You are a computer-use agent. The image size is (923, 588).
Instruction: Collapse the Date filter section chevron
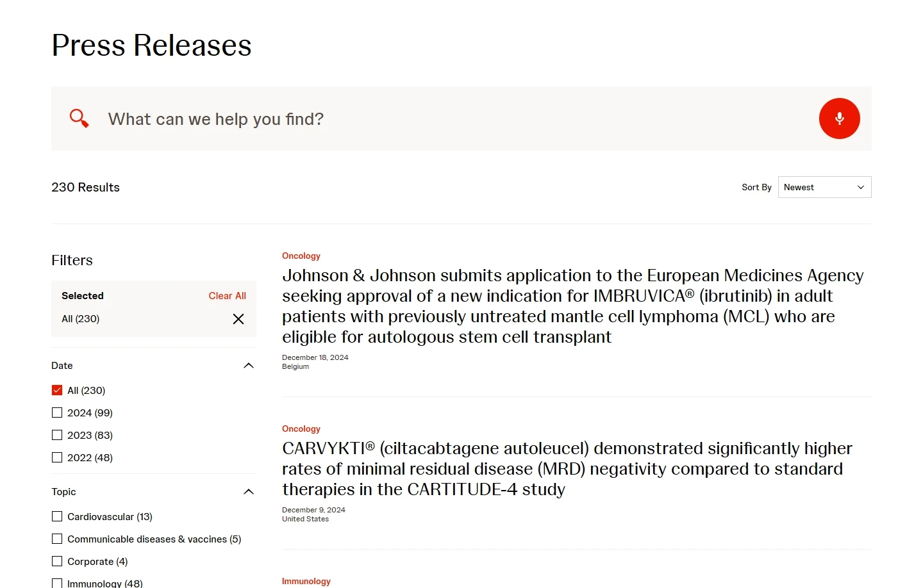(249, 365)
